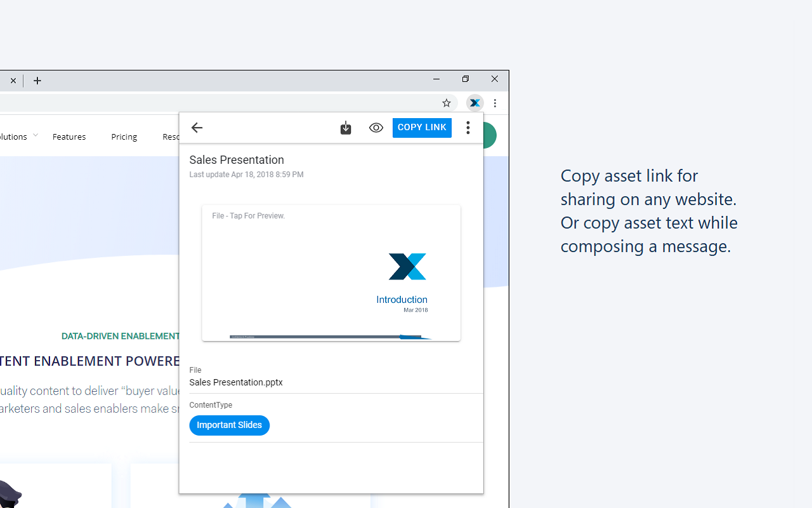This screenshot has height=508, width=812.
Task: Bookmark this page with the star icon
Action: pos(447,103)
